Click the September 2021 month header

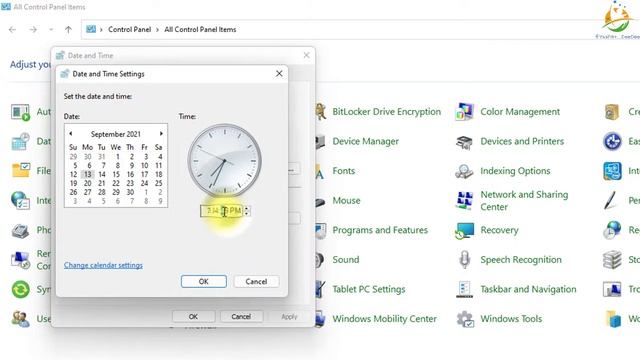click(116, 134)
